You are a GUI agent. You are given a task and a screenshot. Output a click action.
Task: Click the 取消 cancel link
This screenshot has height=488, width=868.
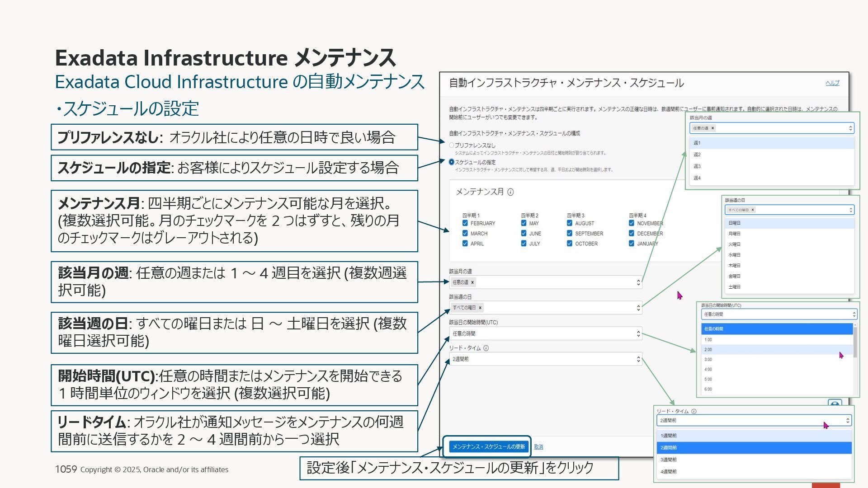pos(538,447)
